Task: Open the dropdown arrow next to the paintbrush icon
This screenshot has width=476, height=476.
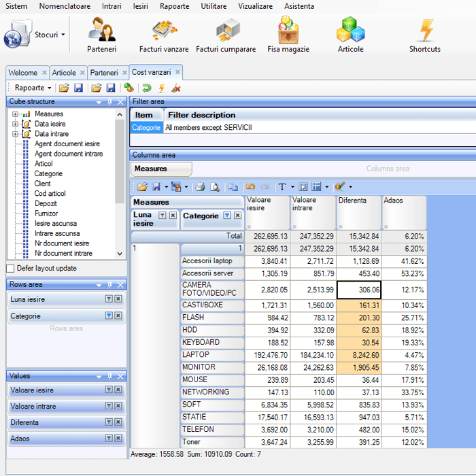Action: pyautogui.click(x=350, y=187)
